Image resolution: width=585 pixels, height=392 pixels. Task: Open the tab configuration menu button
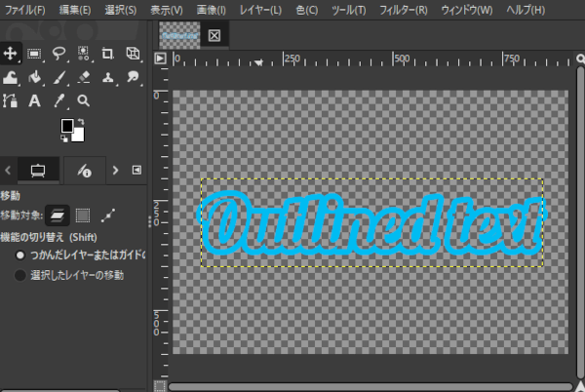(136, 170)
